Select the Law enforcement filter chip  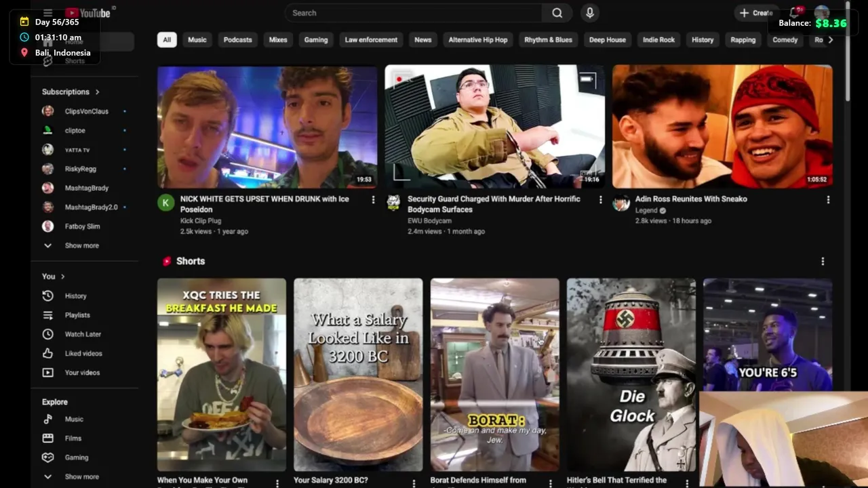pos(371,40)
